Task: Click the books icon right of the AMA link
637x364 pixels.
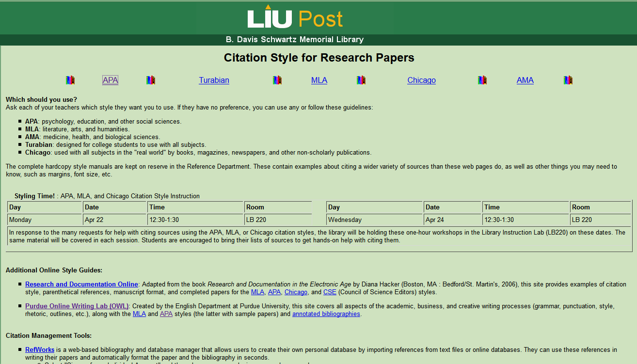Action: coord(568,80)
